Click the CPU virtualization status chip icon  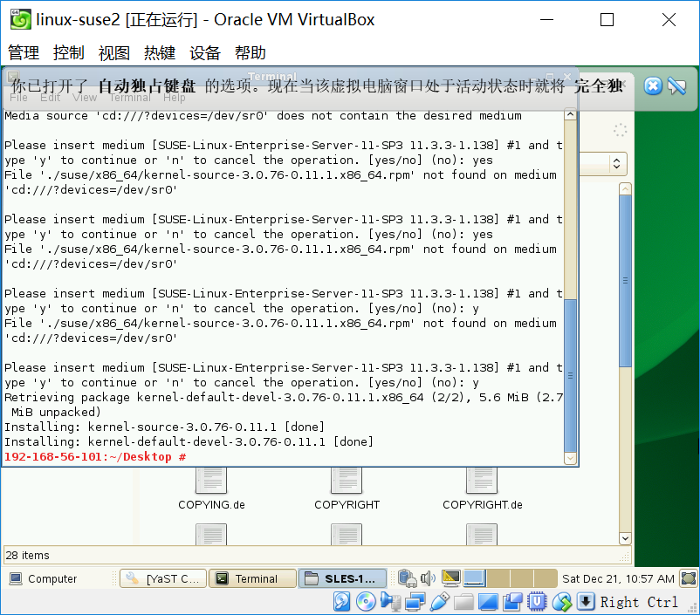point(537,602)
